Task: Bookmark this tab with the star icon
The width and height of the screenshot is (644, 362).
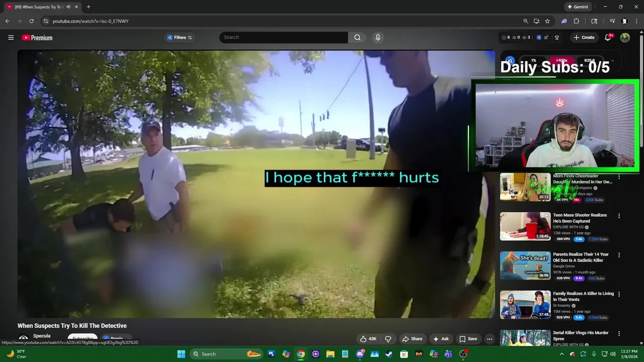Action: point(547,21)
